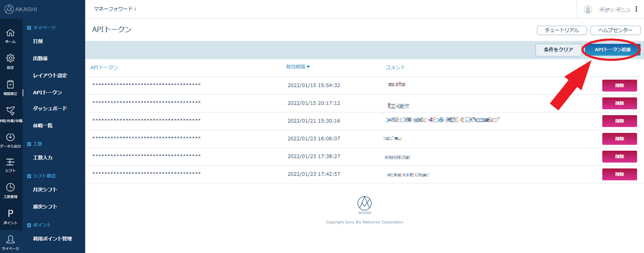
Task: Click expiry date 2022/01/23 16:06:07
Action: tap(314, 138)
